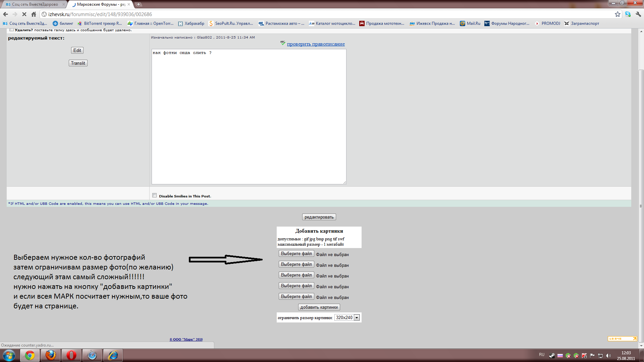Check the Удалить message checkbox
Viewport: 644px width, 362px height.
pos(11,30)
